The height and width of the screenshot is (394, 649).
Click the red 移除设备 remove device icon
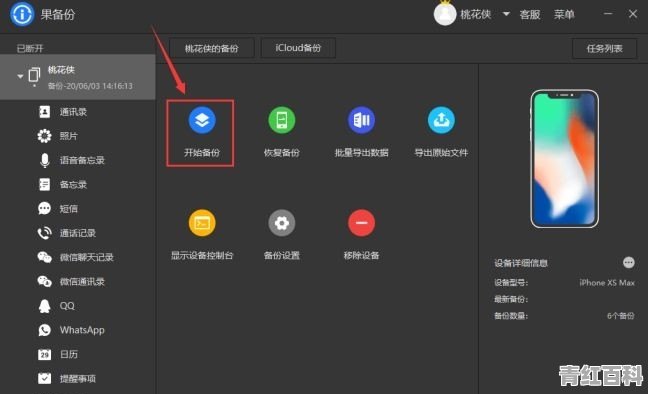(361, 223)
